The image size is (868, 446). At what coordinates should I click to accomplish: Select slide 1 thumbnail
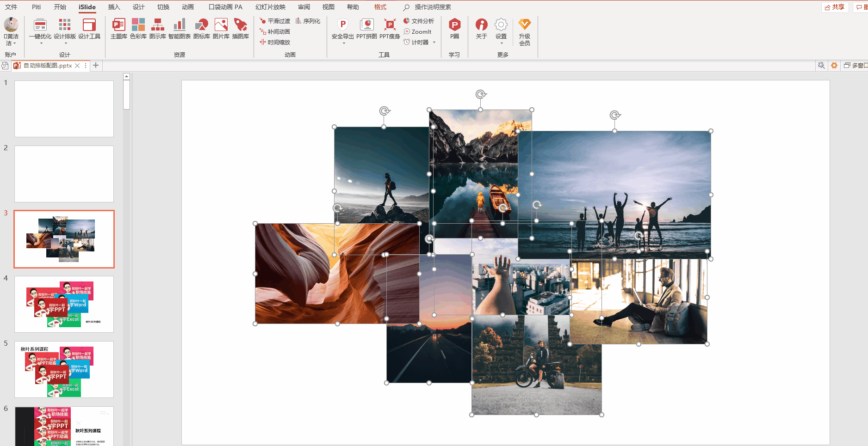click(64, 109)
